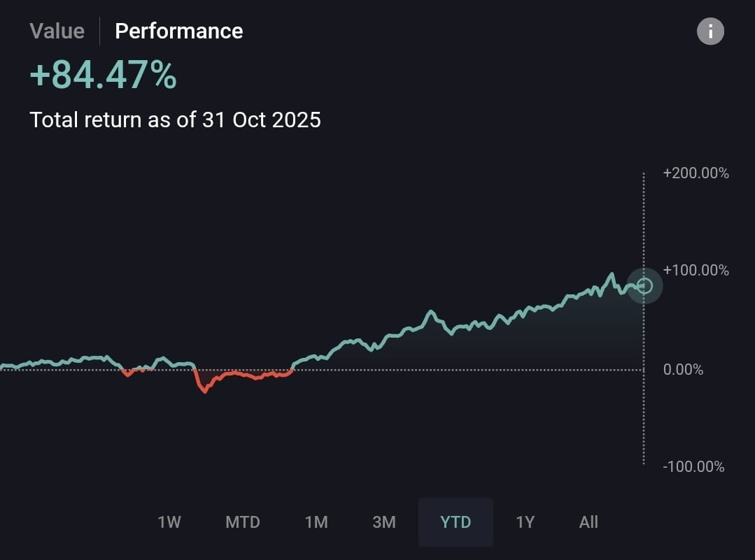Show the 3M performance period
Viewport: 755px width, 560px height.
tap(384, 522)
